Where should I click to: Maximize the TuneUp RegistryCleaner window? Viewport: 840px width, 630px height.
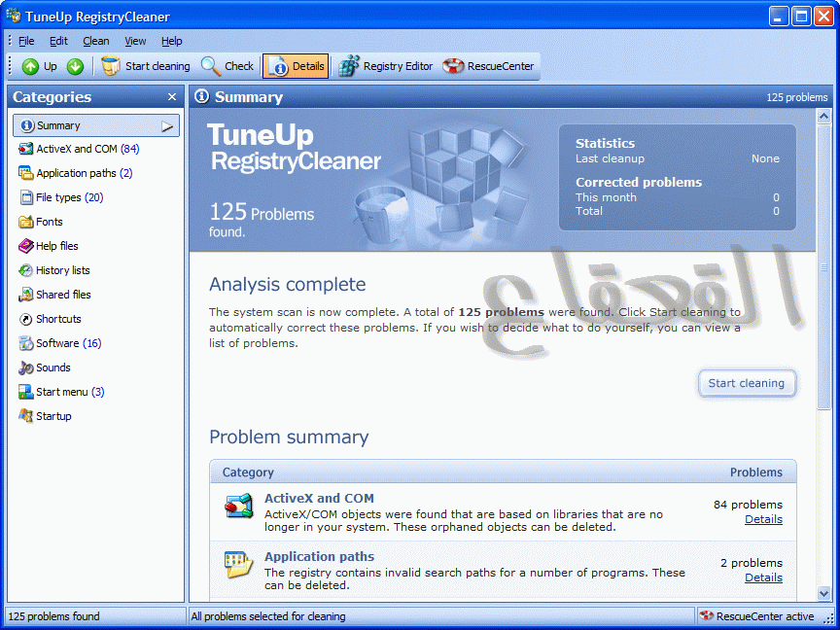pos(801,17)
